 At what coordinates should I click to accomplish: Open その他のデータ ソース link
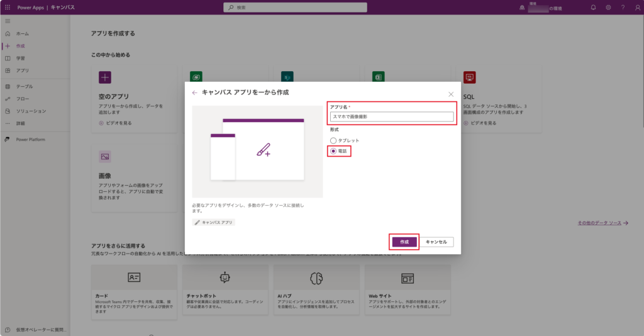[602, 223]
